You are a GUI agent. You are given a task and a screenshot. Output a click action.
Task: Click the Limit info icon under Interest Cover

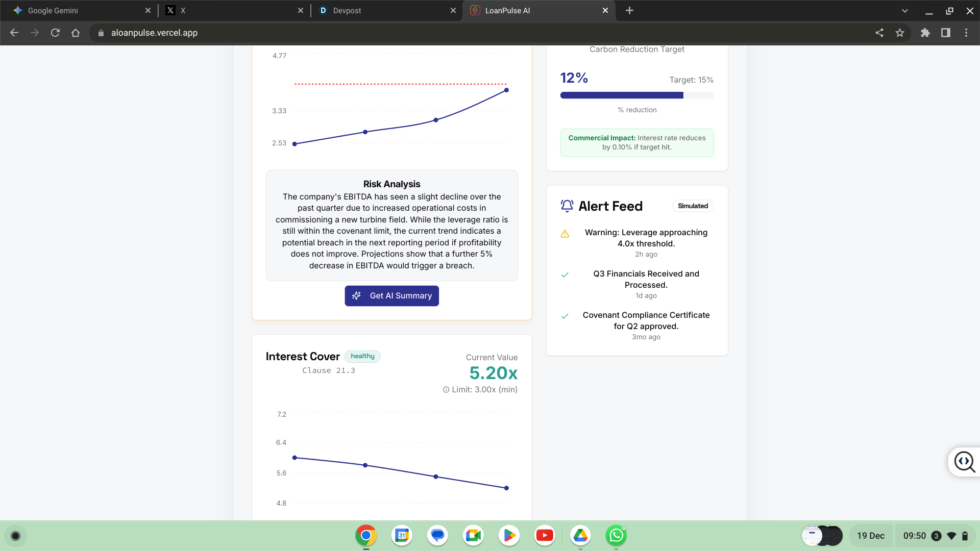point(446,390)
